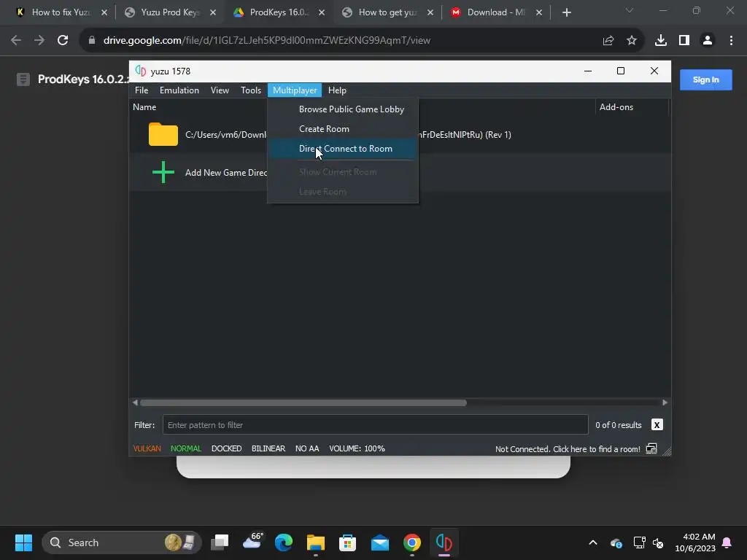This screenshot has height=560, width=747.
Task: Click the VOLUME: 100% status entry
Action: 357,448
